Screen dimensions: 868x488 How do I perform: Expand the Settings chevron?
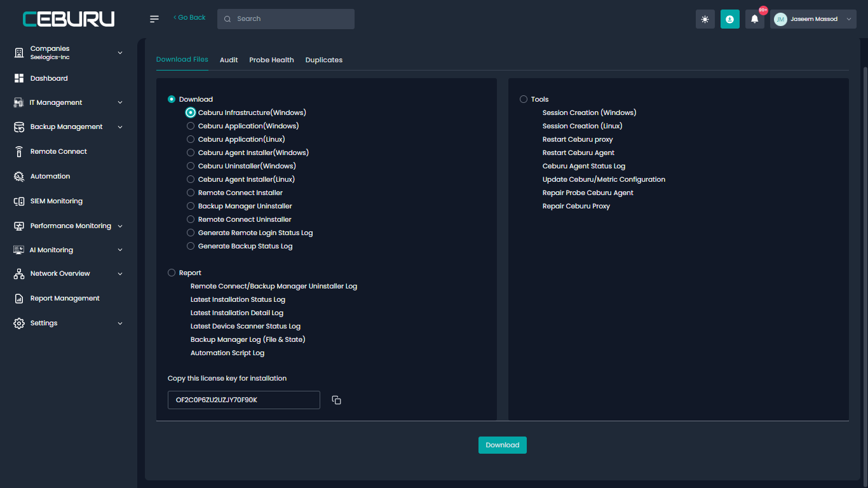pyautogui.click(x=120, y=323)
